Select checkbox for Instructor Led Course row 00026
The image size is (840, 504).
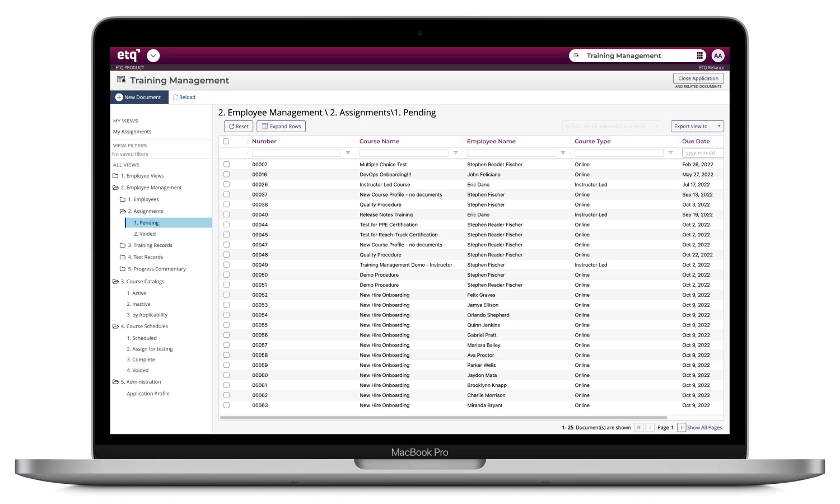tap(226, 184)
